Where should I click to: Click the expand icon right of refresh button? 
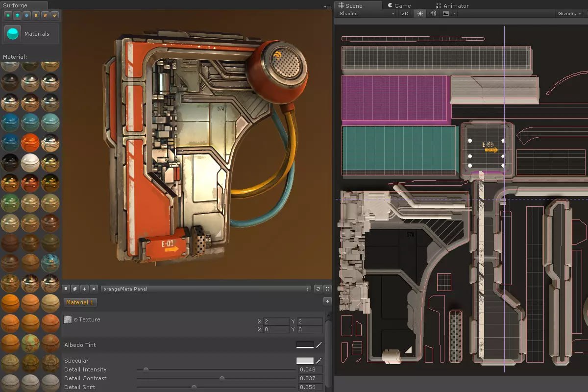[327, 289]
